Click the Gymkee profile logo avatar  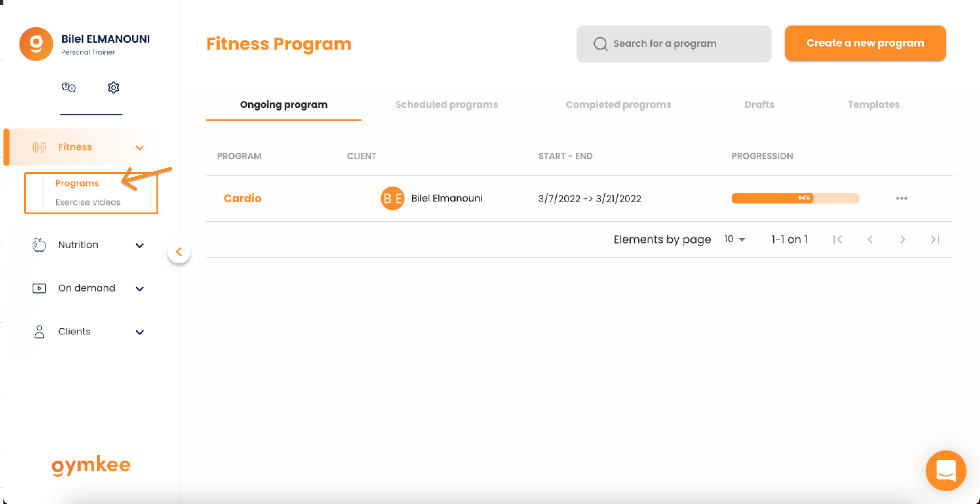point(36,44)
